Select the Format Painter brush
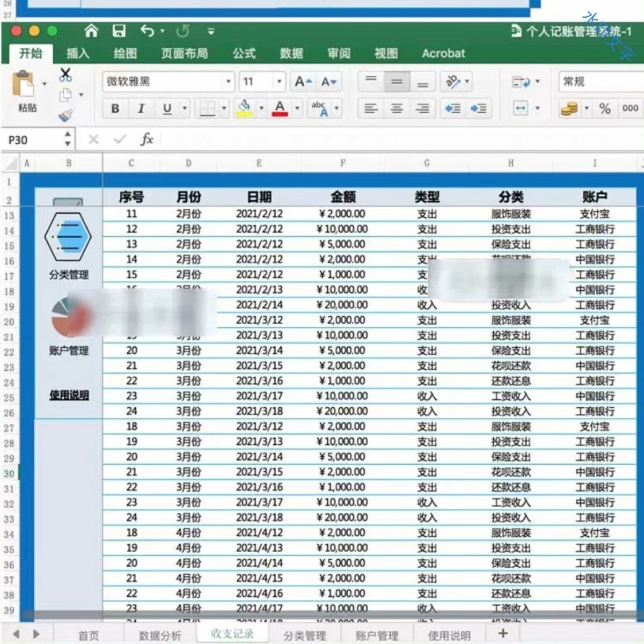Image resolution: width=644 pixels, height=644 pixels. pos(65,115)
